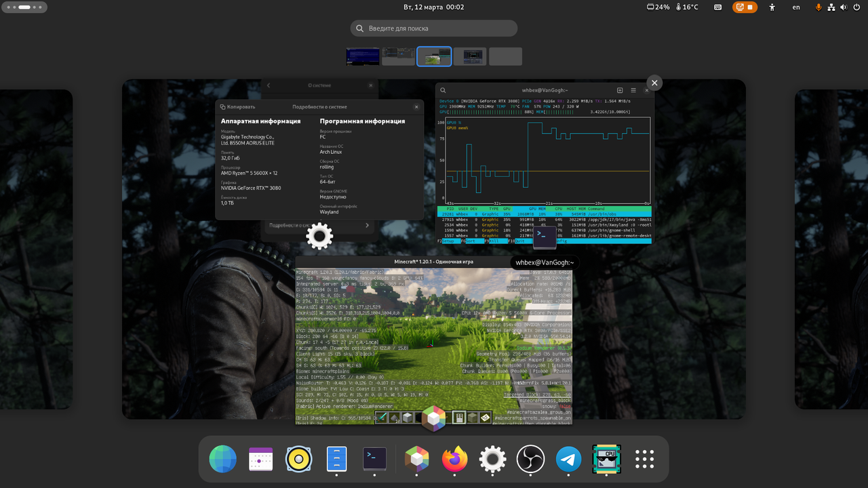
Task: Open Settings gear icon in dock
Action: point(492,459)
